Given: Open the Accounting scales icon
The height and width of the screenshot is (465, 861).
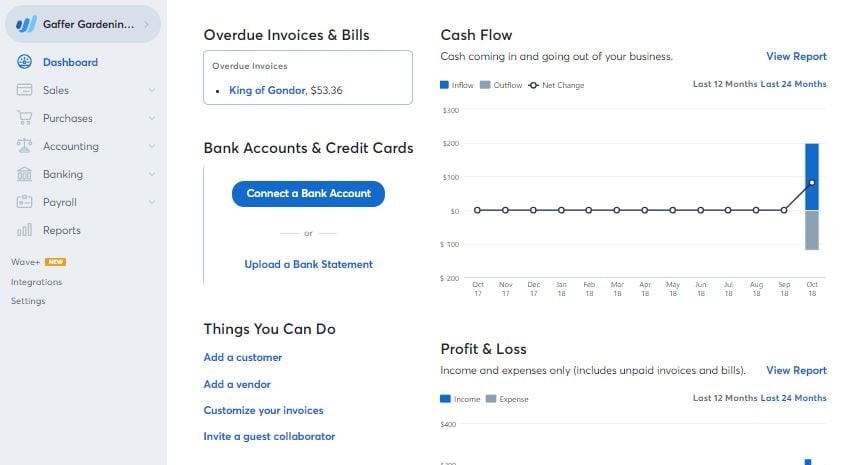Looking at the screenshot, I should coord(24,145).
